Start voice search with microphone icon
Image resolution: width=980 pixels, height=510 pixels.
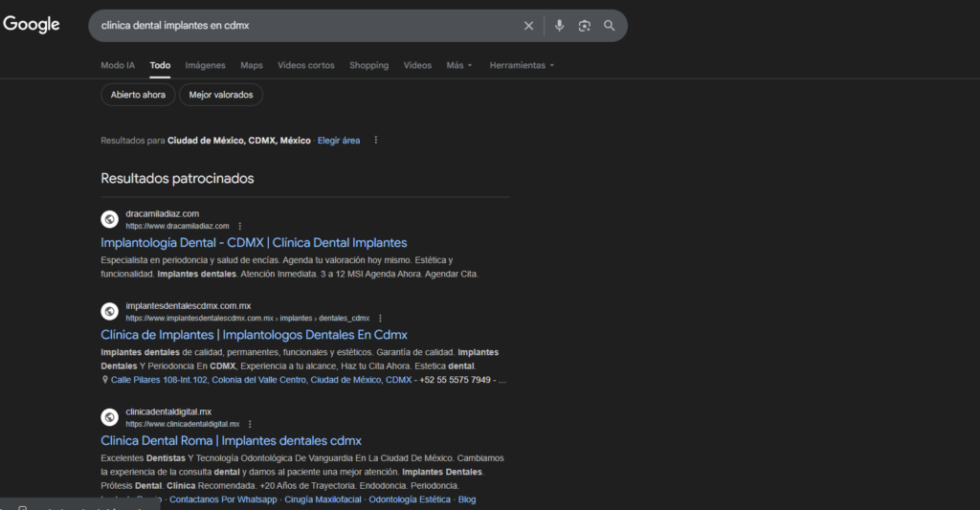559,26
